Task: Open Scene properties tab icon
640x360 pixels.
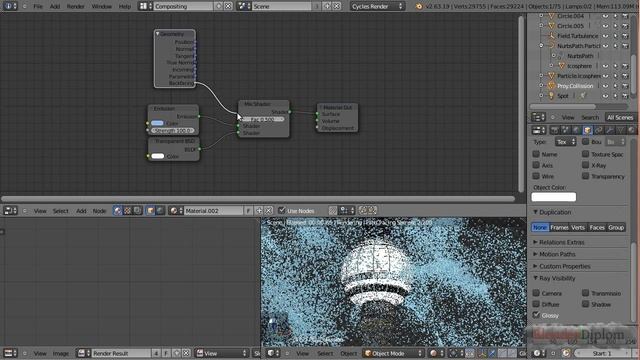Action: pyautogui.click(x=565, y=130)
